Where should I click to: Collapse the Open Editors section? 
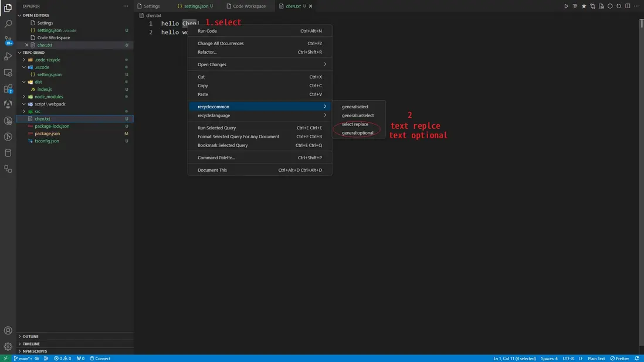pyautogui.click(x=19, y=15)
